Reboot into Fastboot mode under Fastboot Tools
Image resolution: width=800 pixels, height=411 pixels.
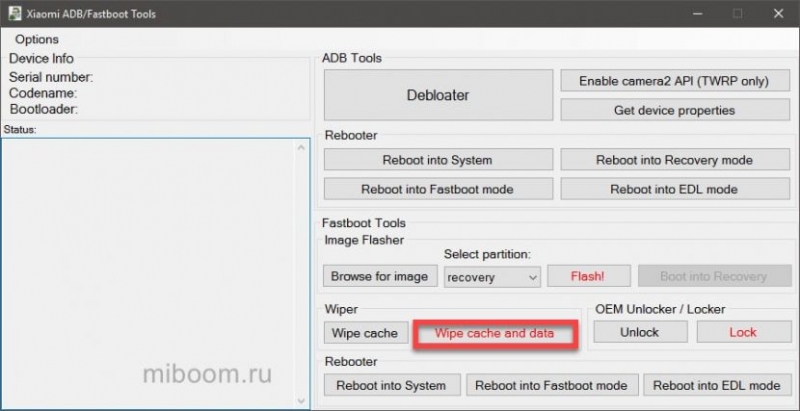point(552,386)
